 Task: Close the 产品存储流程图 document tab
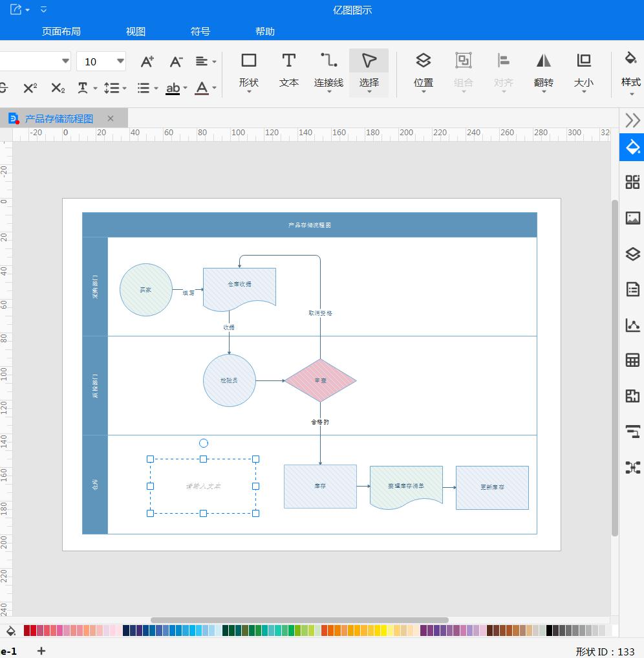[x=111, y=118]
